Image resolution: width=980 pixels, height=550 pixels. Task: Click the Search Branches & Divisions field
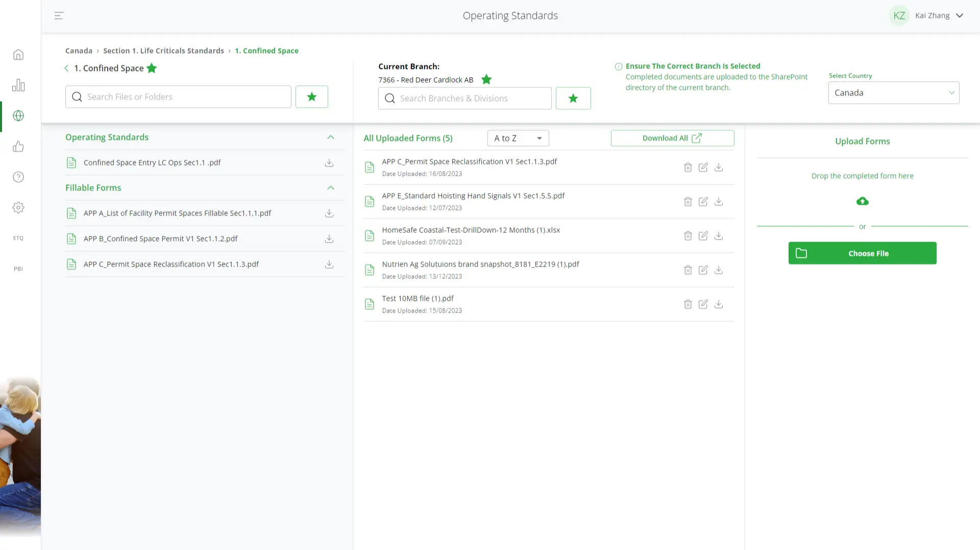[x=464, y=99]
